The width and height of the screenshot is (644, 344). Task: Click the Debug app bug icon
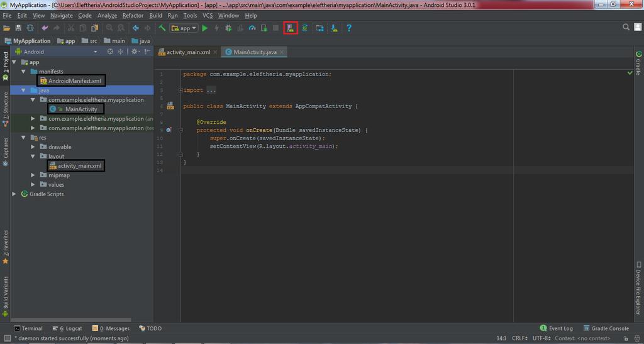point(228,28)
